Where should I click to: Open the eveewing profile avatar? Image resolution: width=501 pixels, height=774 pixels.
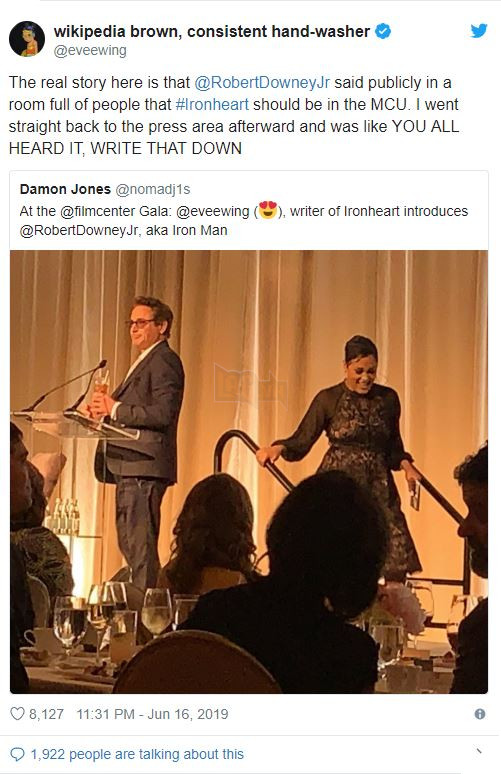pos(27,39)
